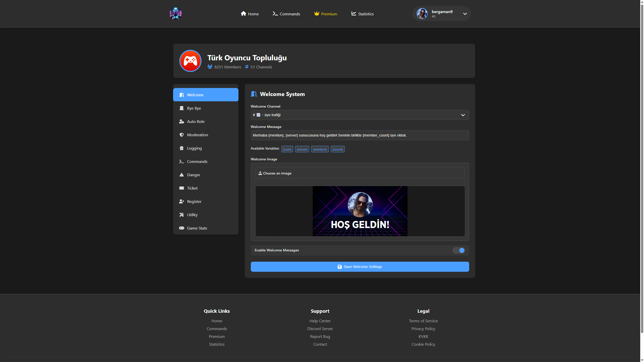The image size is (644, 362).
Task: Click the upload icon beside Choose an image
Action: coord(260,173)
